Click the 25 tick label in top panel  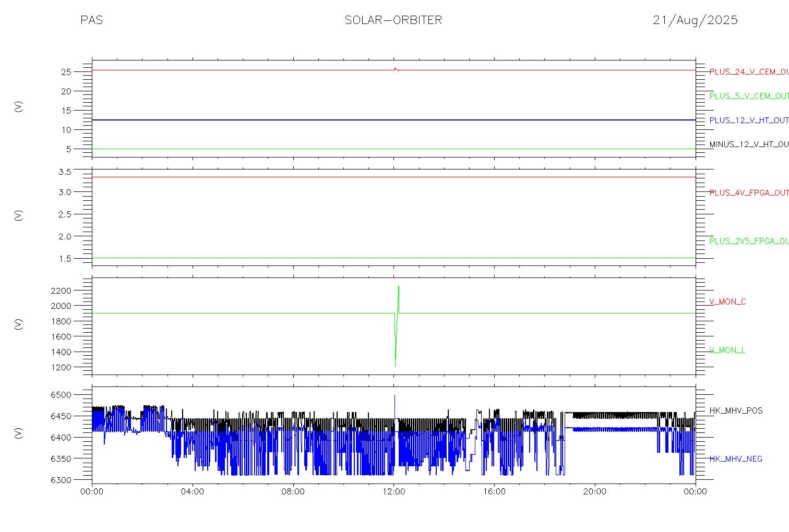66,72
